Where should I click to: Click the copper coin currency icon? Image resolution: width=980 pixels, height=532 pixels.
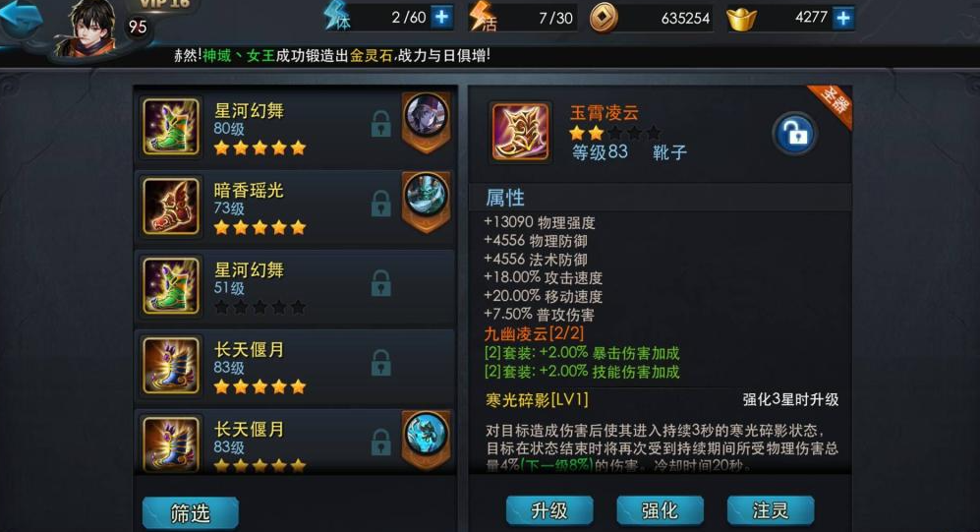point(604,18)
